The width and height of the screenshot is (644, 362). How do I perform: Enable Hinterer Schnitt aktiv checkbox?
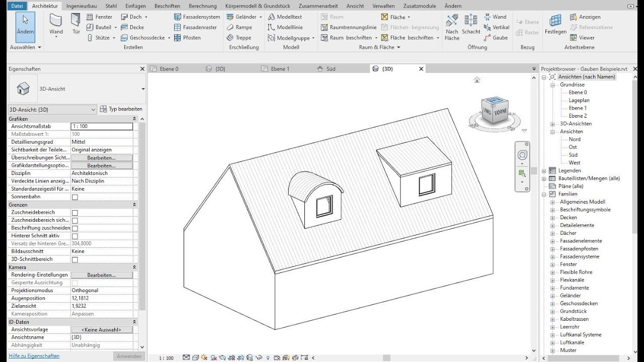75,236
